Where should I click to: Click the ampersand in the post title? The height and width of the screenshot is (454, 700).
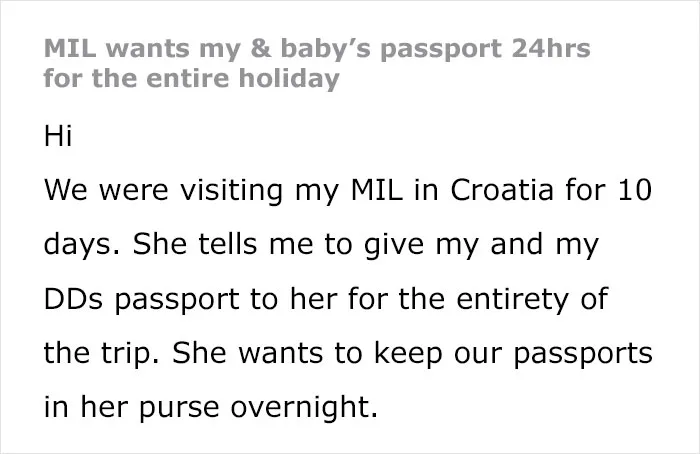[x=261, y=48]
